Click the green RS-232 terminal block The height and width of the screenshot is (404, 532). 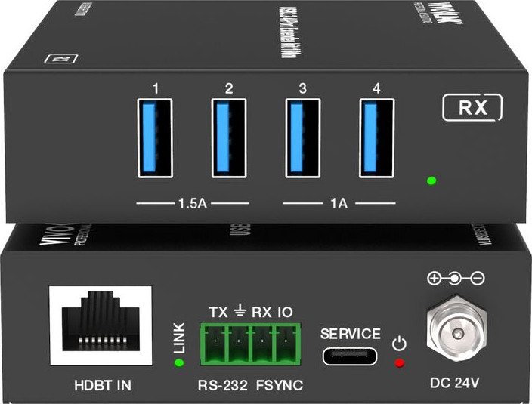pyautogui.click(x=250, y=344)
